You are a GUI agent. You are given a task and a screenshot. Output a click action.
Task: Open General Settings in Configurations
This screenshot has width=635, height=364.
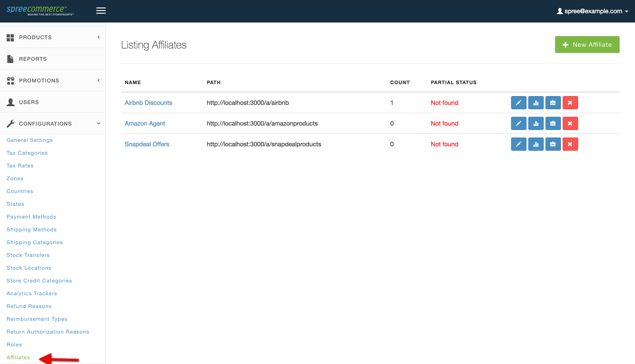tap(30, 140)
